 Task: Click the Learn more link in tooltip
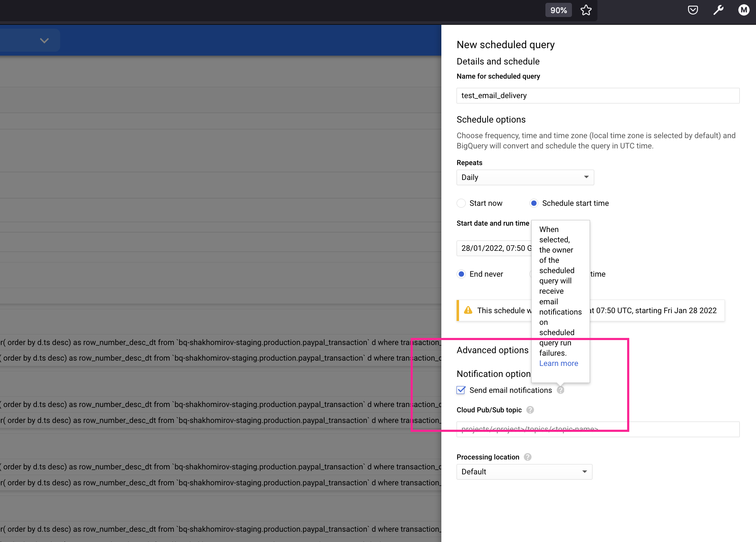tap(559, 363)
